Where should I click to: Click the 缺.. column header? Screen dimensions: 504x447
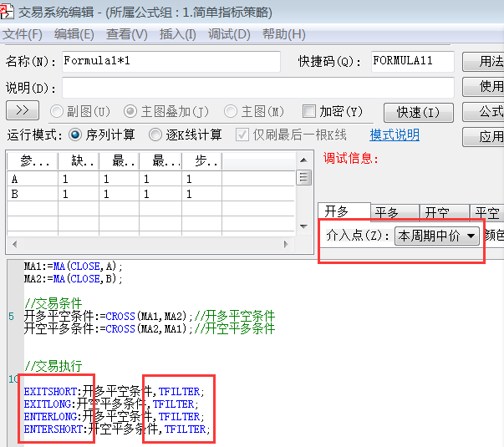(79, 161)
